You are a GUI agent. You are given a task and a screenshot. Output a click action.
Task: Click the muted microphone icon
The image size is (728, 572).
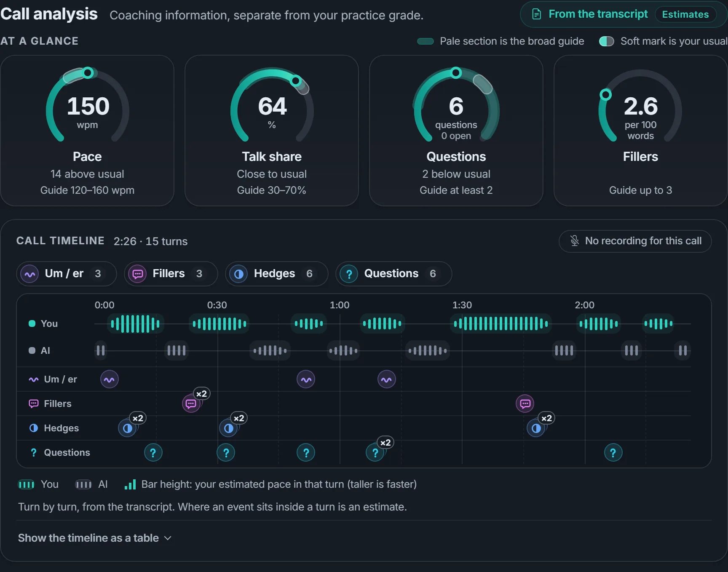coord(575,241)
